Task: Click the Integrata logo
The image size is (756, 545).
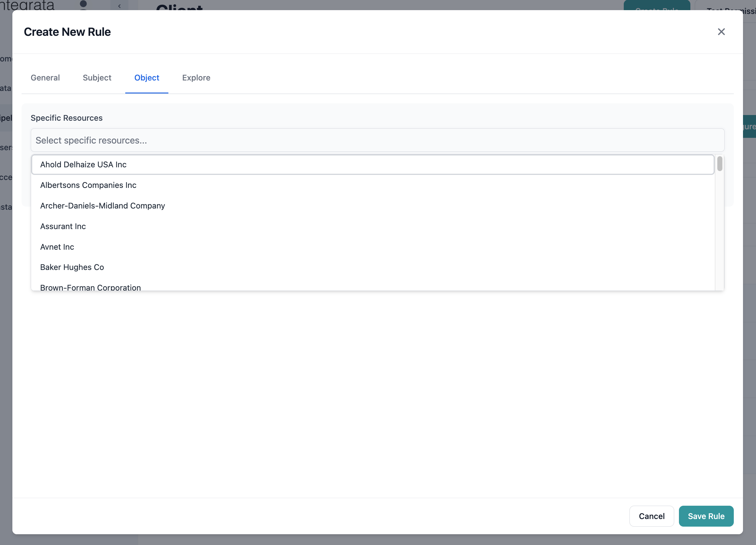Action: point(27,5)
